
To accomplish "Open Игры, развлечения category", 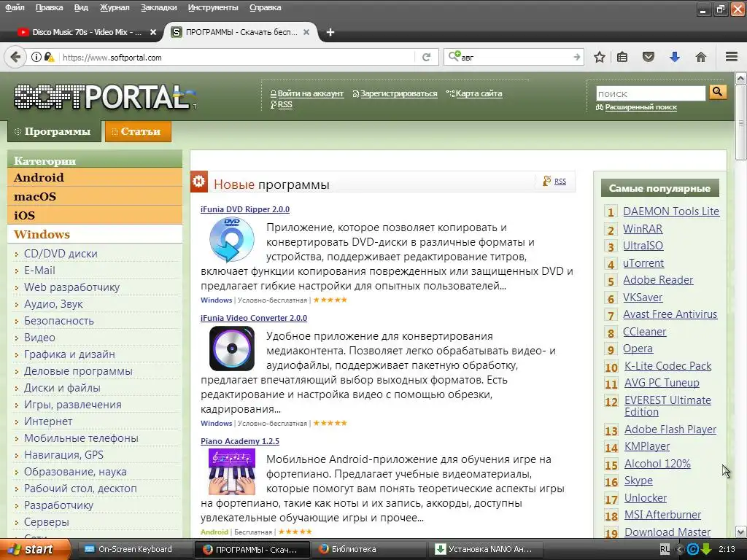I will [73, 404].
